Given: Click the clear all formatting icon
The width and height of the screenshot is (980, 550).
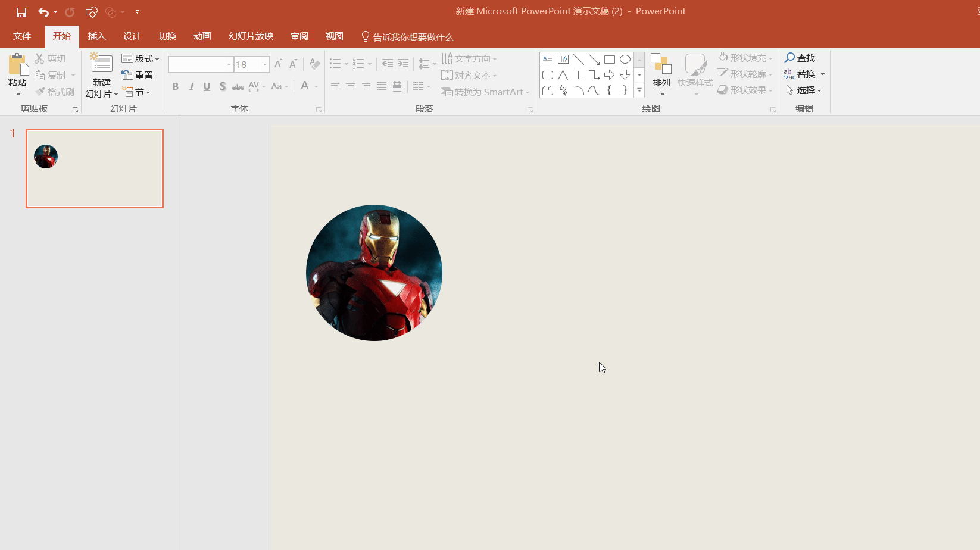Looking at the screenshot, I should pyautogui.click(x=315, y=64).
